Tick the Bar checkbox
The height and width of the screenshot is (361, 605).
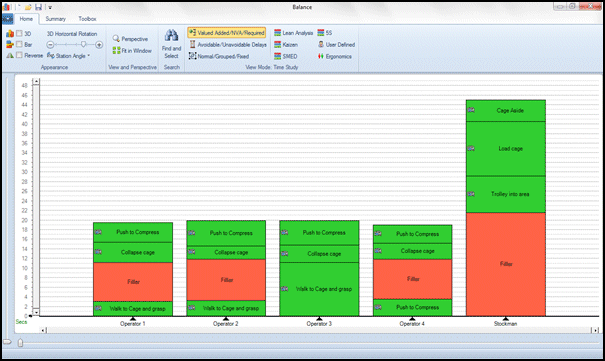19,44
